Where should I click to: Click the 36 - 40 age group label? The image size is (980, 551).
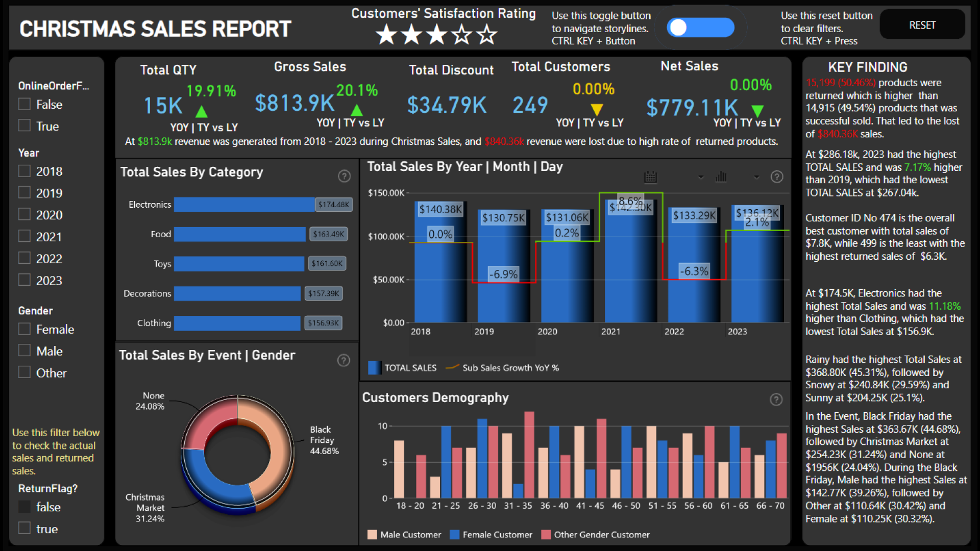pos(554,506)
